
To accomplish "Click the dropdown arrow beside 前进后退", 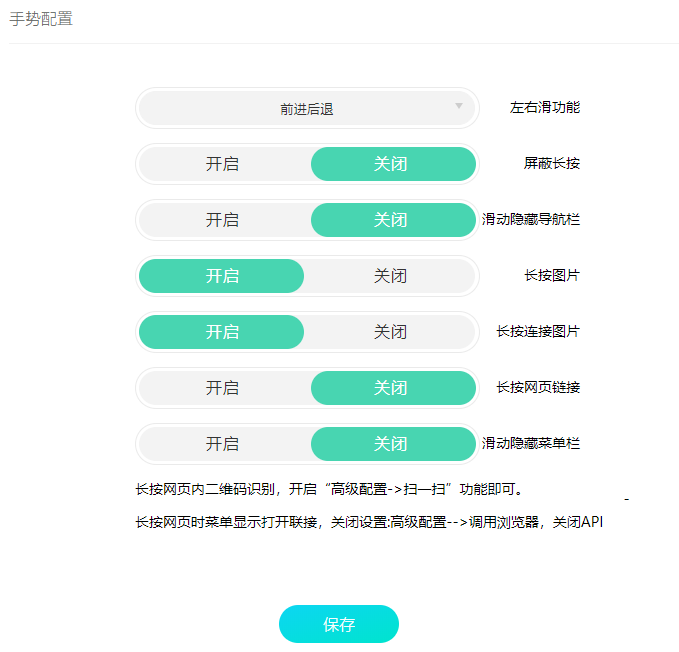I will coord(459,106).
